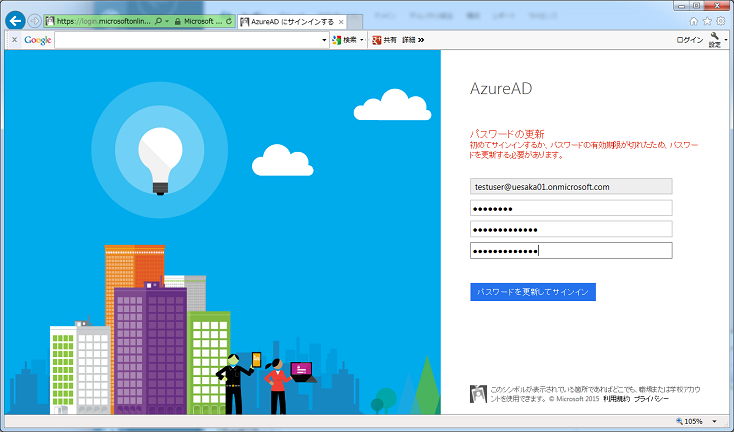Click the security padlock icon in address bar
734x432 pixels.
[x=177, y=22]
